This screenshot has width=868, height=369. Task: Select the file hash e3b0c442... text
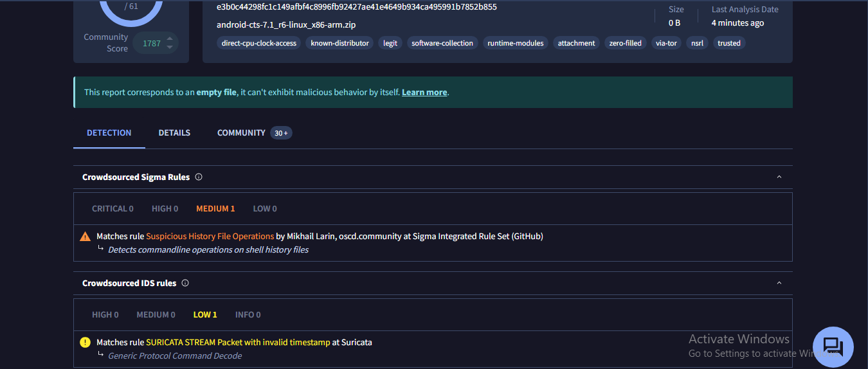[357, 7]
